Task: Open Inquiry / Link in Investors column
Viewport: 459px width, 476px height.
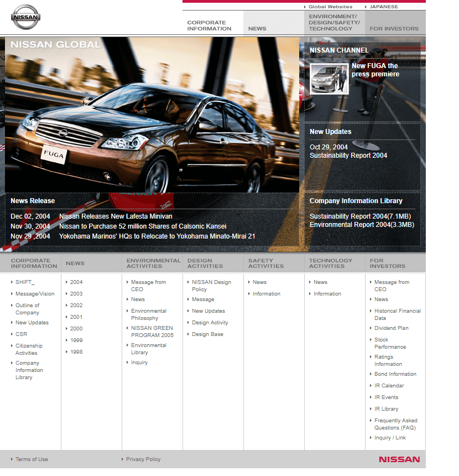Action: tap(390, 438)
